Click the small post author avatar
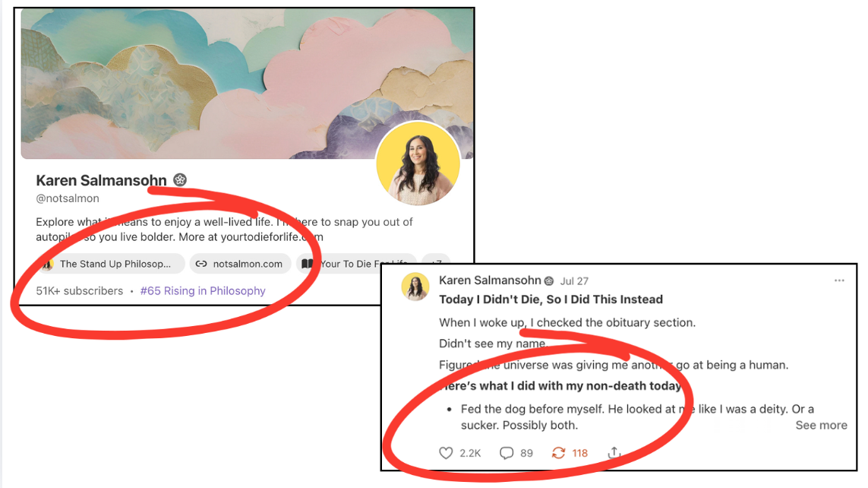868x488 pixels. tap(415, 287)
